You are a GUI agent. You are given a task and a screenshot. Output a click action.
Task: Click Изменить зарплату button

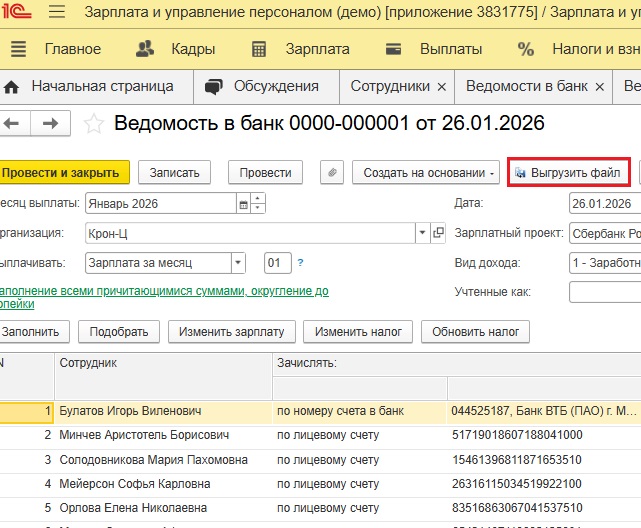tap(231, 331)
